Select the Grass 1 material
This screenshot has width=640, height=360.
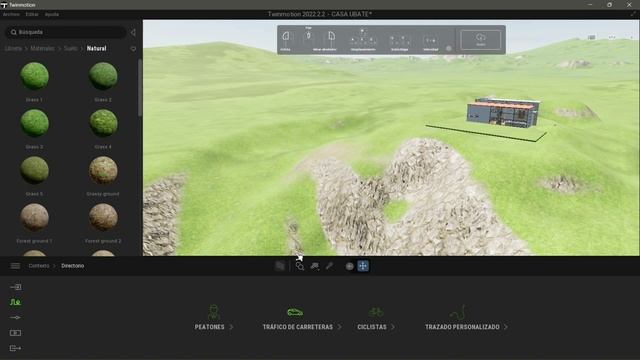coord(34,76)
